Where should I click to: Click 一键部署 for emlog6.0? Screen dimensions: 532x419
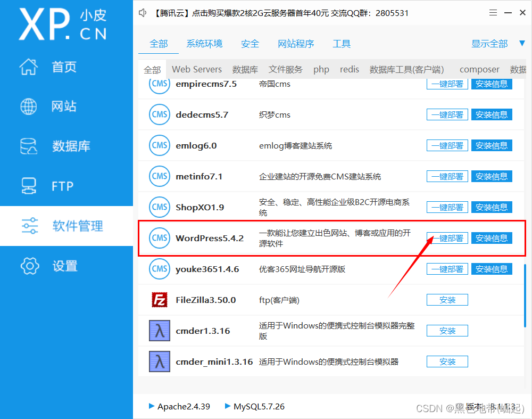[447, 146]
